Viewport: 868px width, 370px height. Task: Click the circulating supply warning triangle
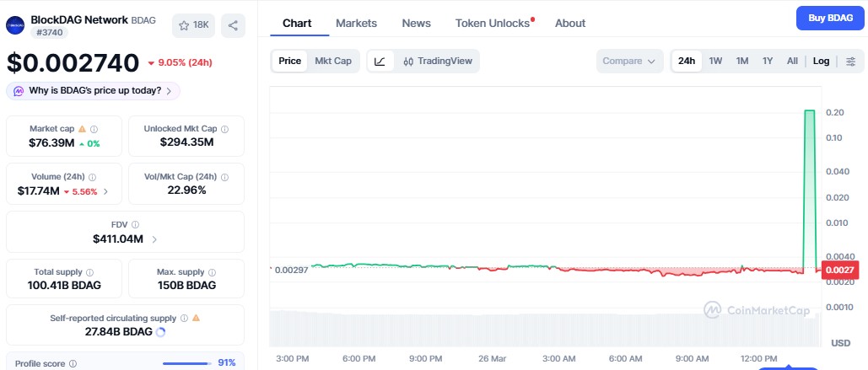click(x=196, y=318)
